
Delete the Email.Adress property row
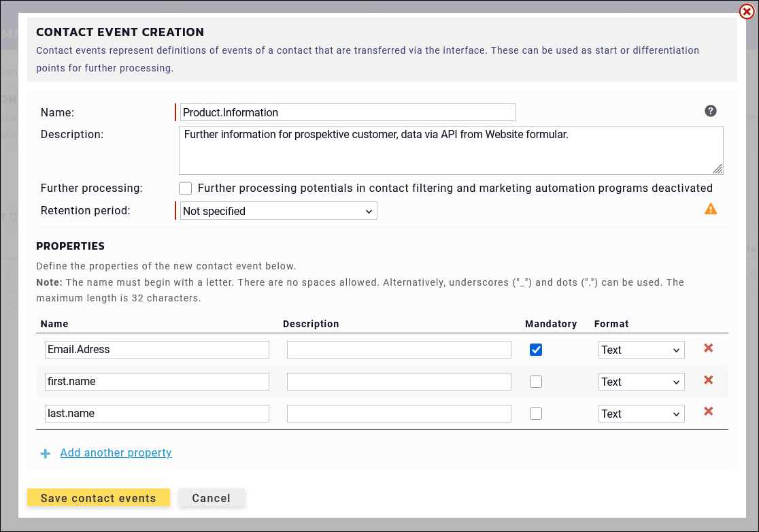coord(708,348)
